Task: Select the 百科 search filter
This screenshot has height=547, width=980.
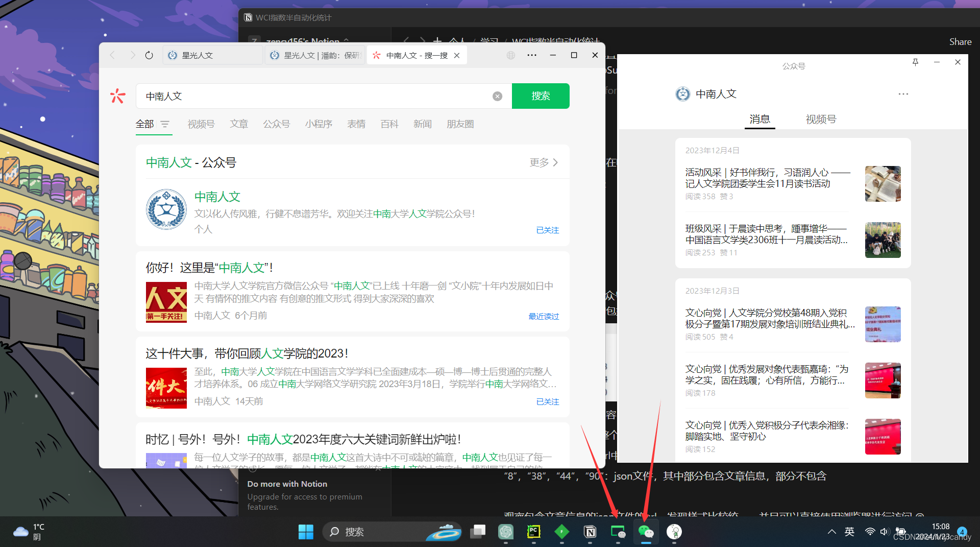Action: pos(389,124)
